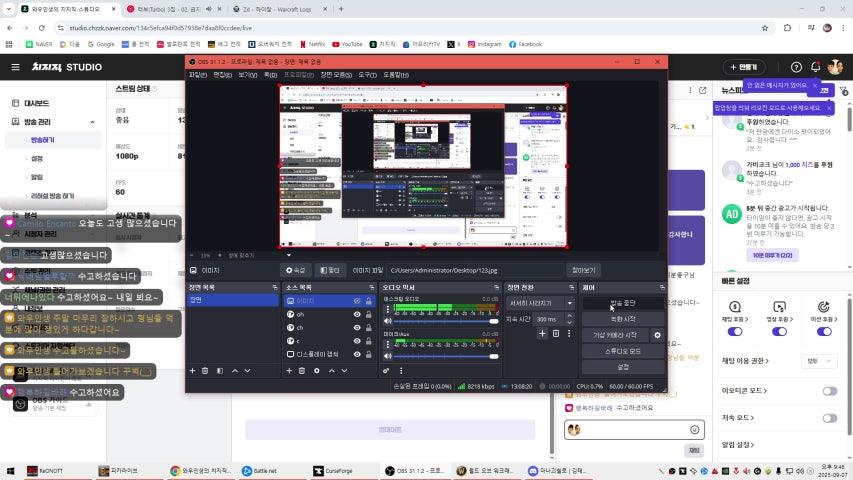This screenshot has height=480, width=853.
Task: Open OBS 편집 menu
Action: click(x=222, y=75)
